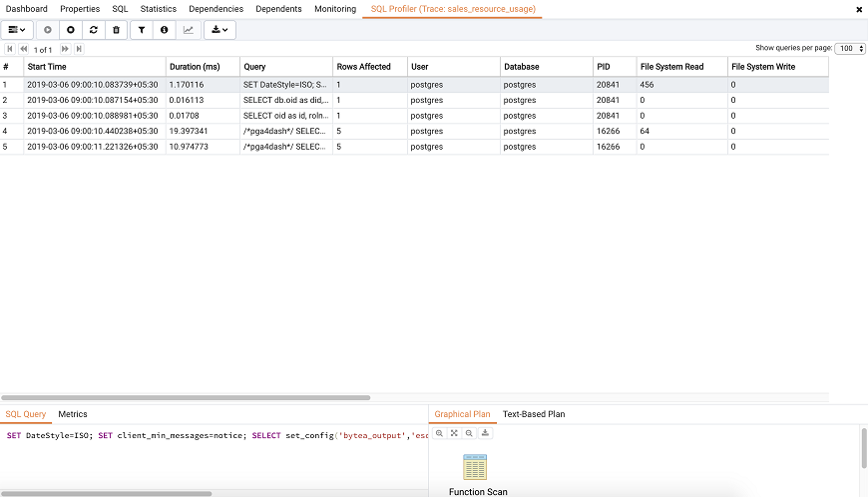Click the trace info icon
Viewport: 868px width, 497px height.
click(165, 30)
